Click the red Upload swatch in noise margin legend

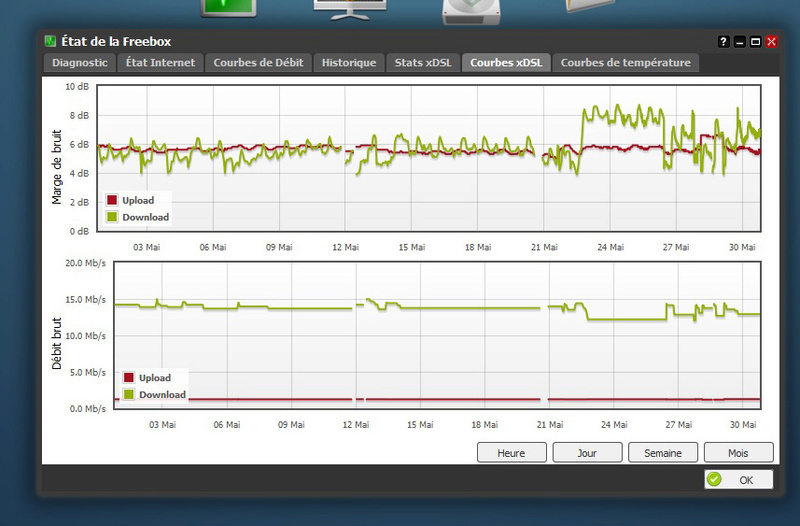(x=112, y=200)
